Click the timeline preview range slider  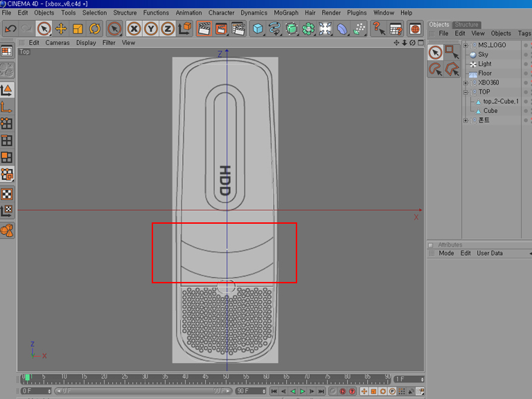tap(143, 391)
